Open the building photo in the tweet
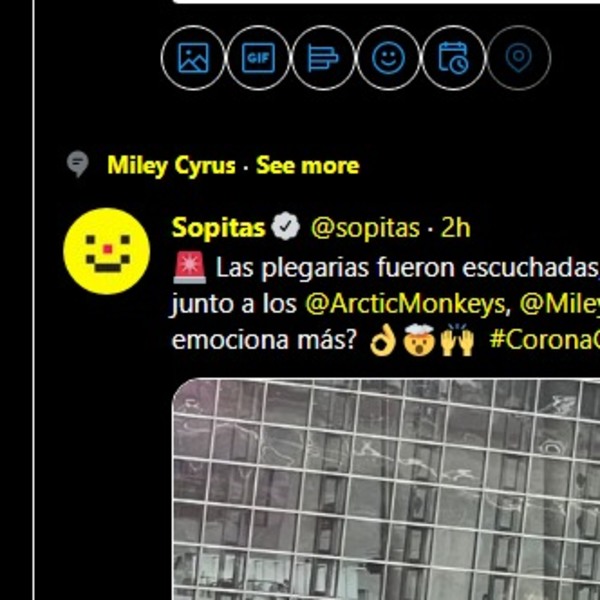 click(x=386, y=489)
